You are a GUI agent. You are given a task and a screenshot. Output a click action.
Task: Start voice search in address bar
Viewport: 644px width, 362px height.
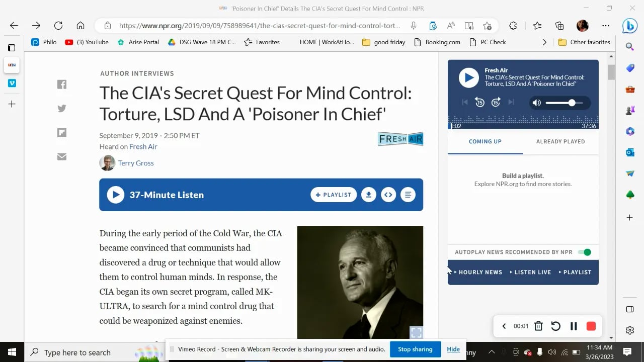414,26
